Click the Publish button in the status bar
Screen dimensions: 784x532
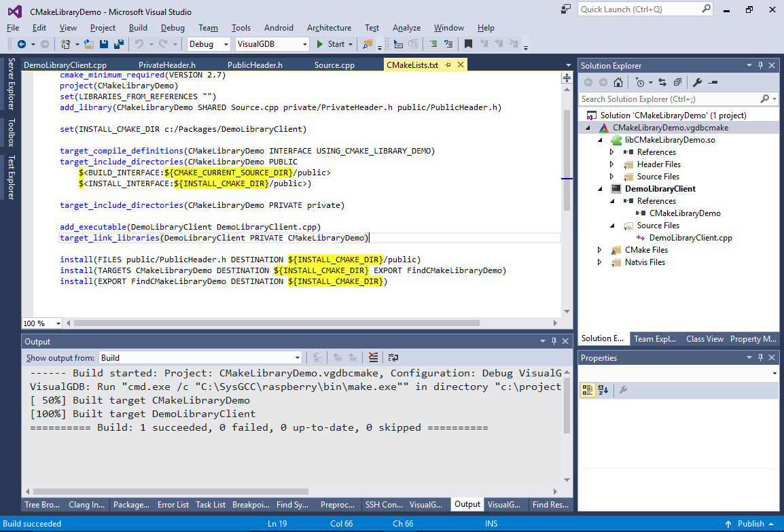tap(749, 524)
